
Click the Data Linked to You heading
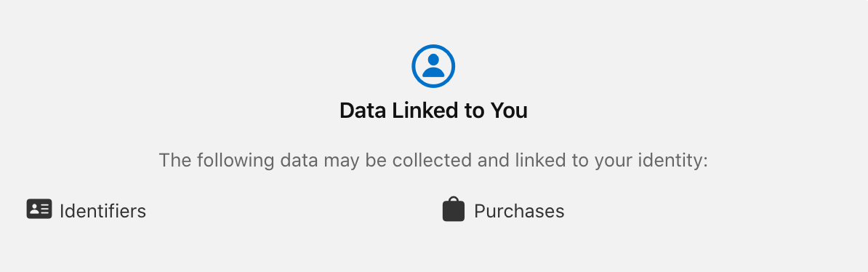coord(433,111)
